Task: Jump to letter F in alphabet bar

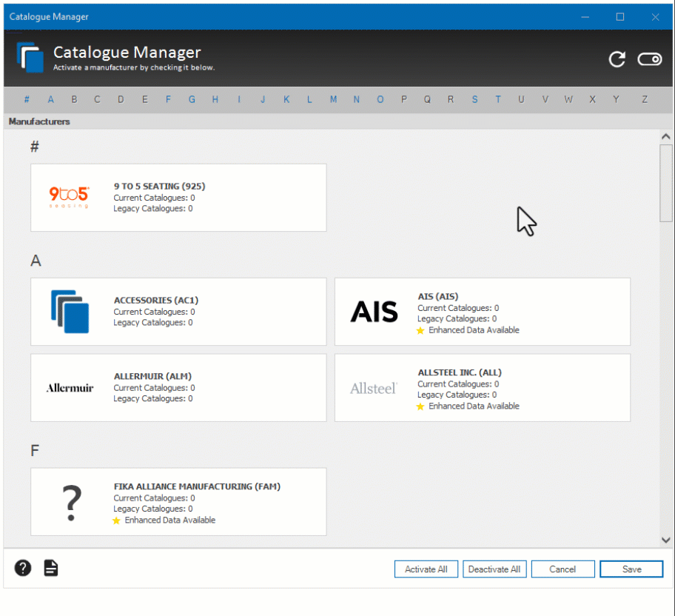Action: pyautogui.click(x=168, y=99)
